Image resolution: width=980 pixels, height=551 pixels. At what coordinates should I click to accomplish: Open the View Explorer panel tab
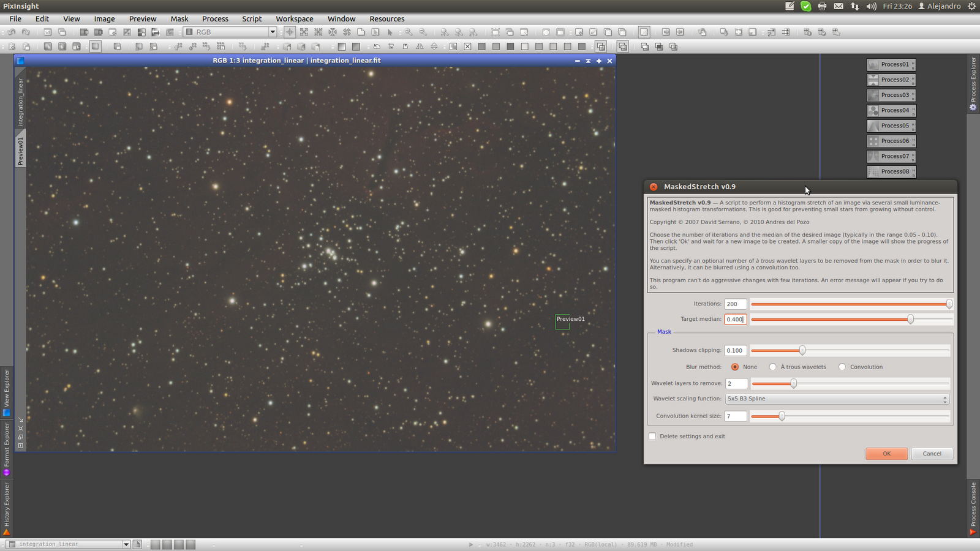7,392
